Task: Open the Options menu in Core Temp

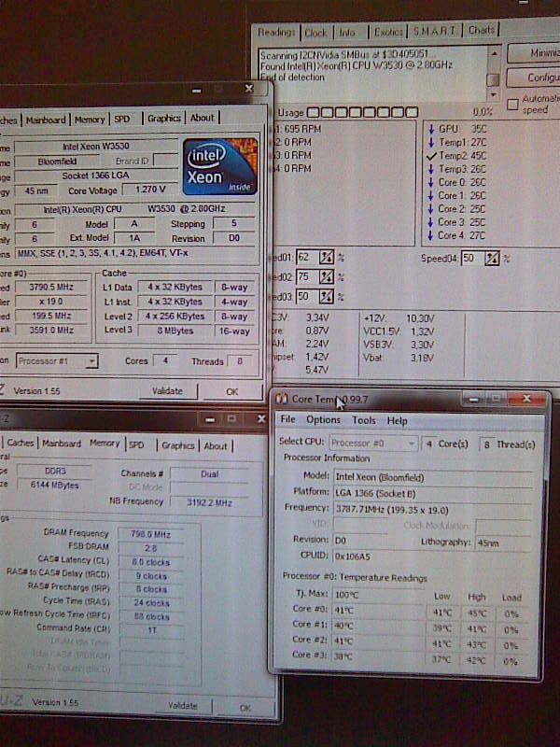Action: tap(323, 419)
